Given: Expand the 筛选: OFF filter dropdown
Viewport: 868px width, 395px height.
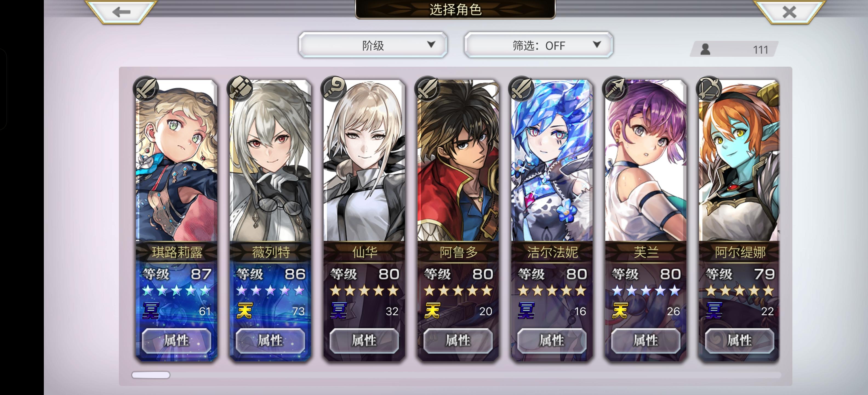Looking at the screenshot, I should (x=538, y=45).
